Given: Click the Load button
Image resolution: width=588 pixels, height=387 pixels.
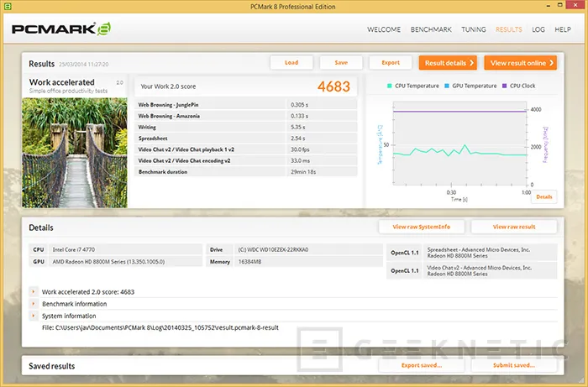Looking at the screenshot, I should point(291,63).
